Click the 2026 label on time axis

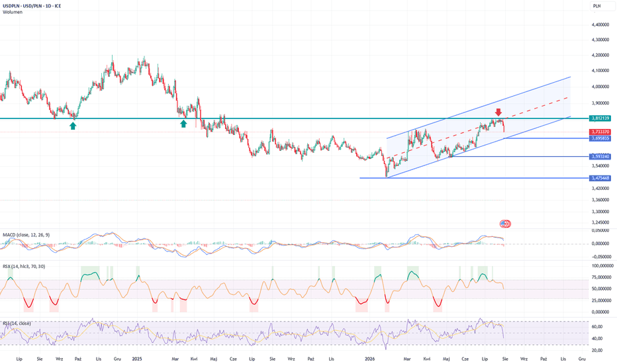pyautogui.click(x=369, y=359)
